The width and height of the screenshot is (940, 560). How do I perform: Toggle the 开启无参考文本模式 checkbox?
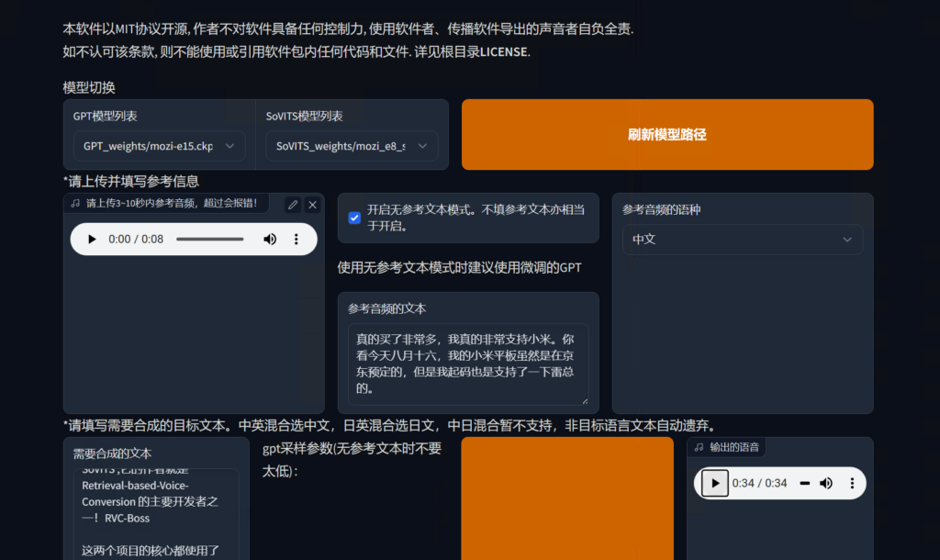point(354,218)
